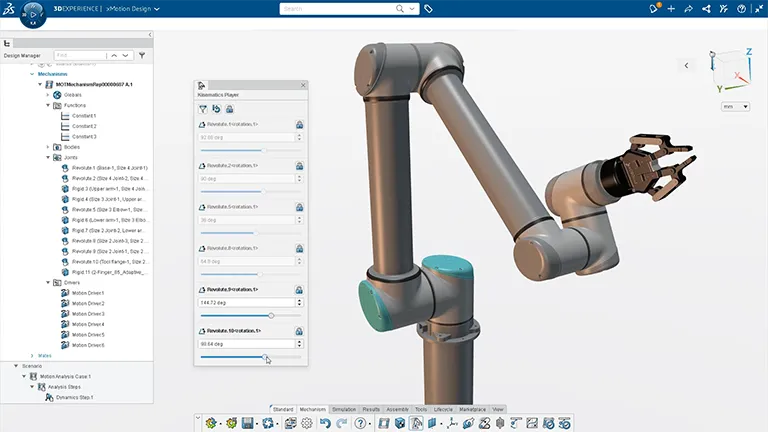Collapse the Mechanisms tree node
The width and height of the screenshot is (768, 432).
click(x=32, y=74)
